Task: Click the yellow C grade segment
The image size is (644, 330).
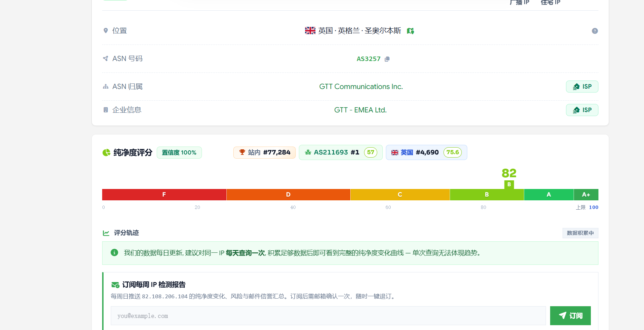Action: (x=400, y=194)
